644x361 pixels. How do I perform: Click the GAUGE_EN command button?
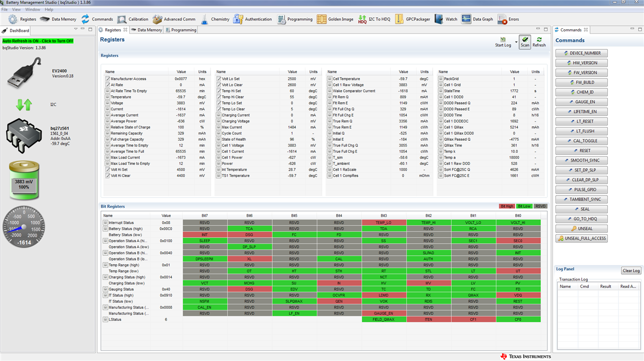[x=581, y=102]
